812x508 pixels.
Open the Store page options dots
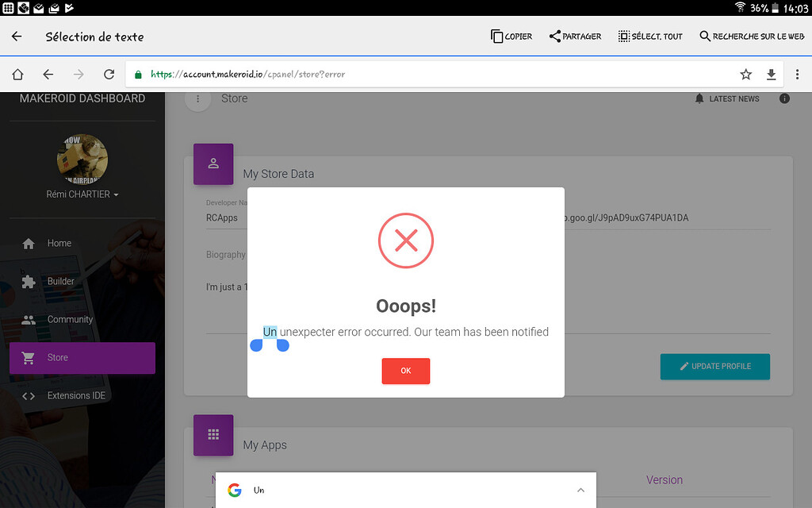tap(197, 98)
